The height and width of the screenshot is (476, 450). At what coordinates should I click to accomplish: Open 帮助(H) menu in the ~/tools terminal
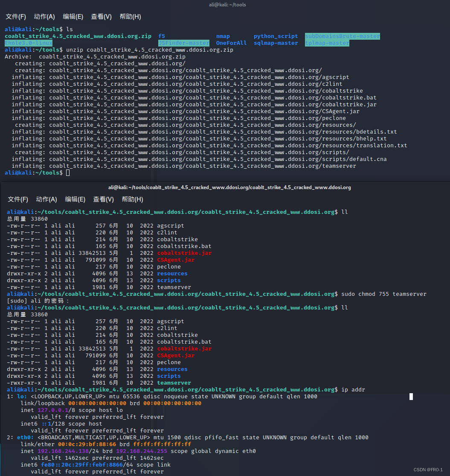click(x=130, y=17)
